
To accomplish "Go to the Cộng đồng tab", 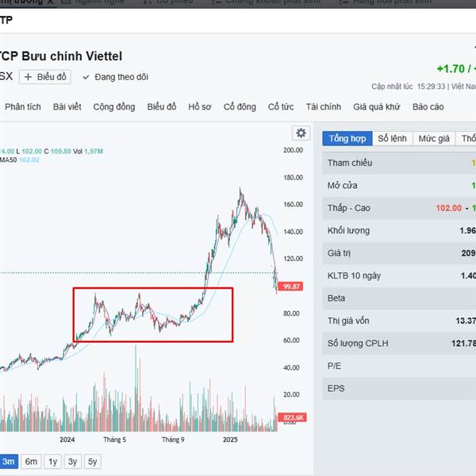I will pyautogui.click(x=113, y=106).
